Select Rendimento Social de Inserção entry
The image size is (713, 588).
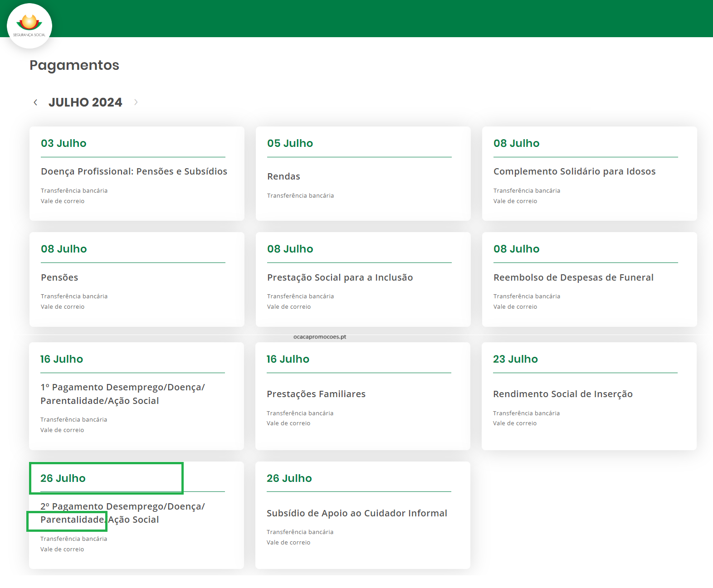point(562,394)
